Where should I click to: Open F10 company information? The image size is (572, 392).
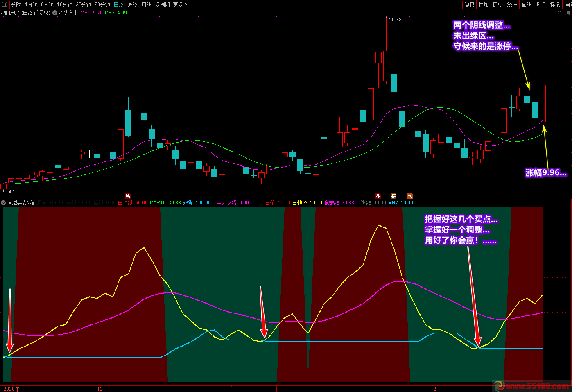coord(541,5)
